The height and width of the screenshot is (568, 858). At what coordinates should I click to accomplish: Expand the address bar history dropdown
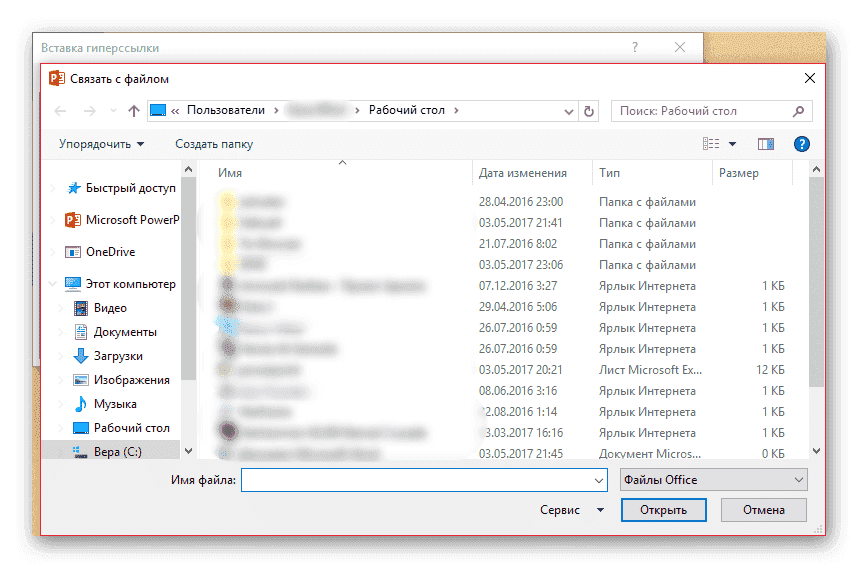[x=568, y=111]
